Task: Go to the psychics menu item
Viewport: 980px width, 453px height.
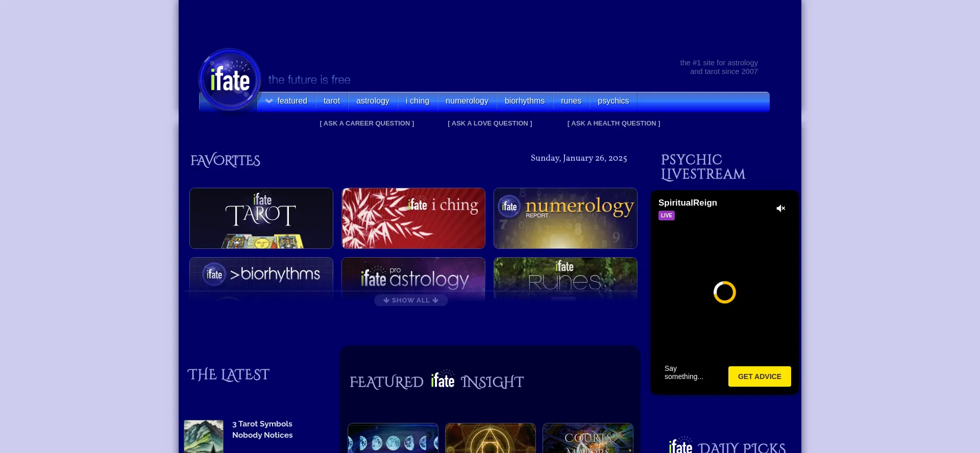Action: pos(613,101)
